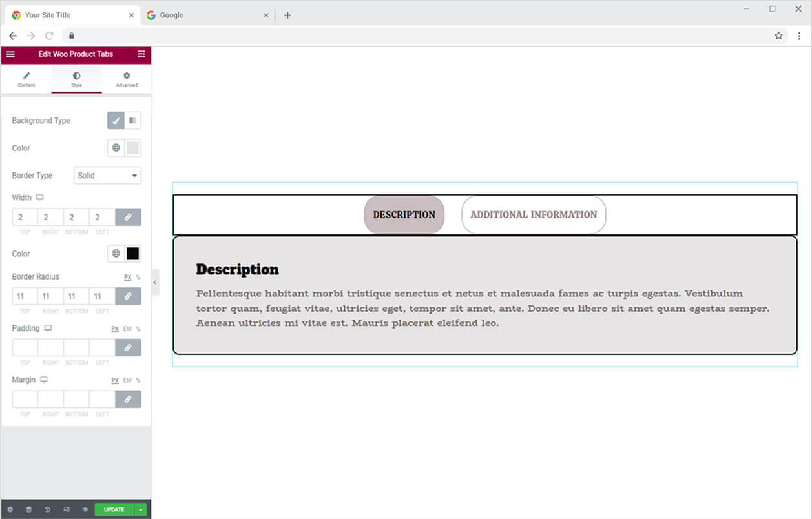Collapse the editor panel with side arrow
The height and width of the screenshot is (519, 812).
[155, 283]
